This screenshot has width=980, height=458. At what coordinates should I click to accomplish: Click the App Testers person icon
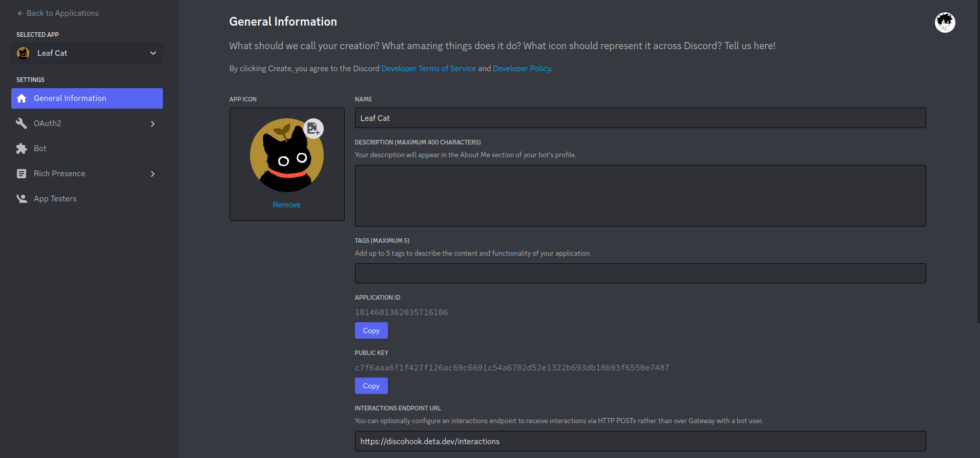[x=22, y=199]
